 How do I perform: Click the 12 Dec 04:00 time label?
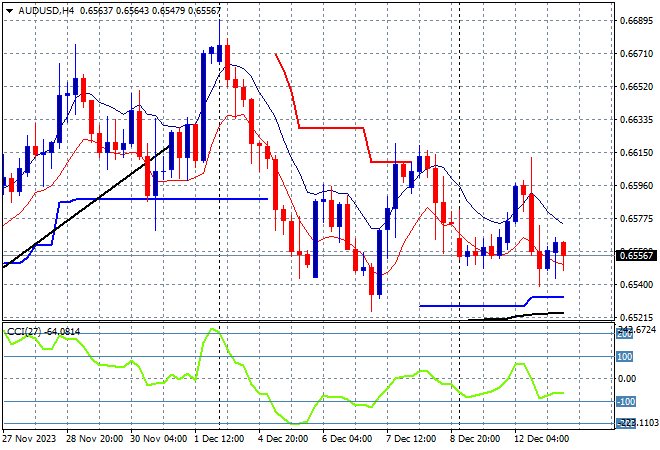point(540,438)
